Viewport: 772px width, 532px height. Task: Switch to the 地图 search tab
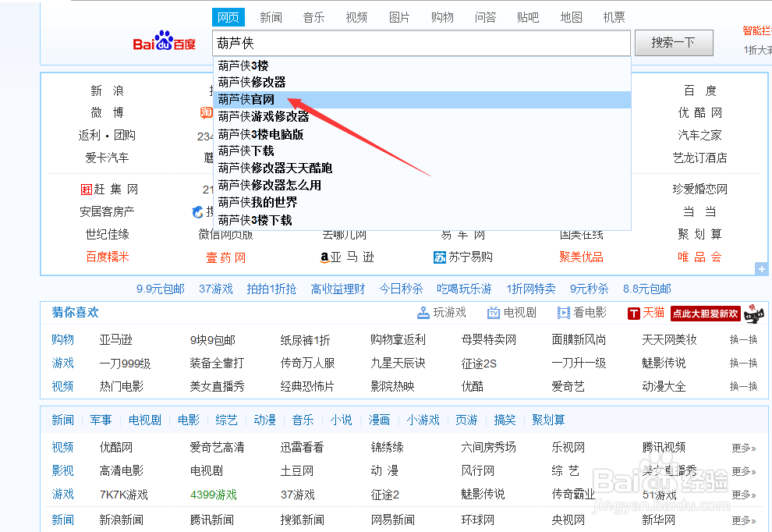tap(571, 17)
